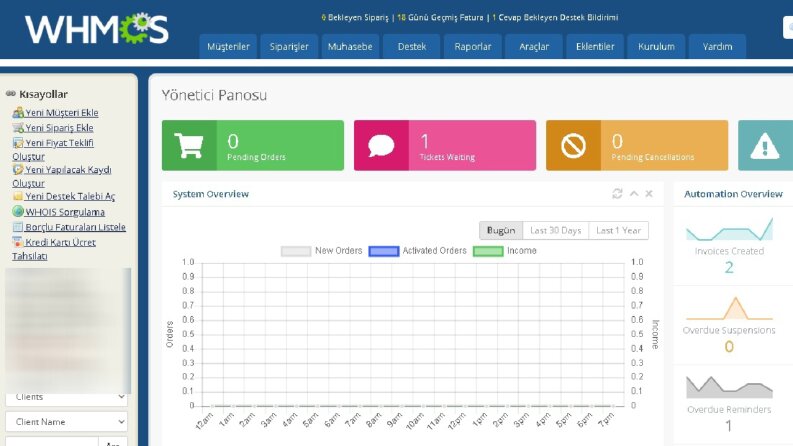Open the Yardım menu

[717, 47]
